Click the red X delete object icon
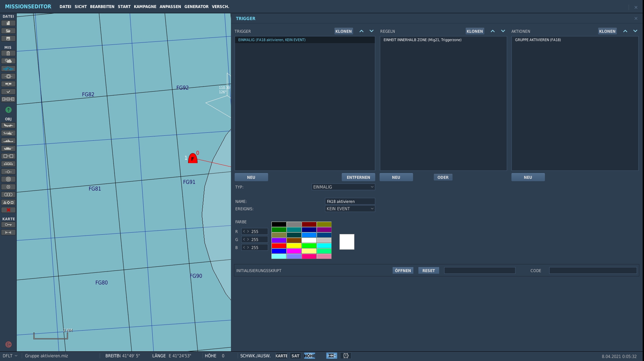This screenshot has height=361, width=644. [x=8, y=210]
